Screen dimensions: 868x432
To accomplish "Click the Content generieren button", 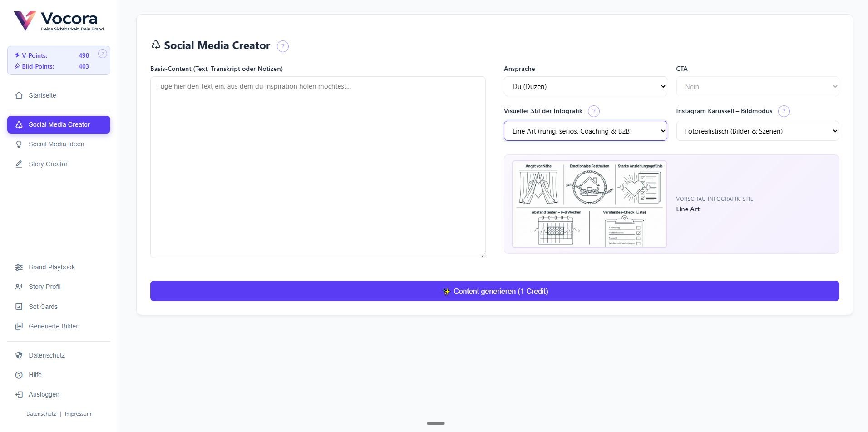I will [494, 291].
